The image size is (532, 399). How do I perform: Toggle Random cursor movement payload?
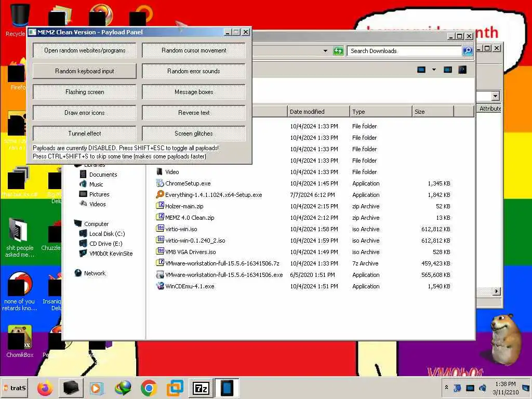tap(194, 50)
